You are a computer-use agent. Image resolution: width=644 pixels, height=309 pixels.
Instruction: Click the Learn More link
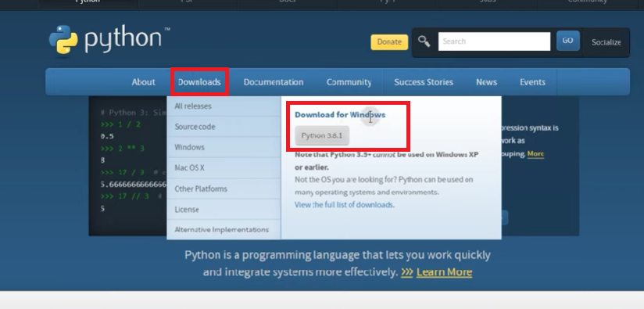click(x=444, y=272)
